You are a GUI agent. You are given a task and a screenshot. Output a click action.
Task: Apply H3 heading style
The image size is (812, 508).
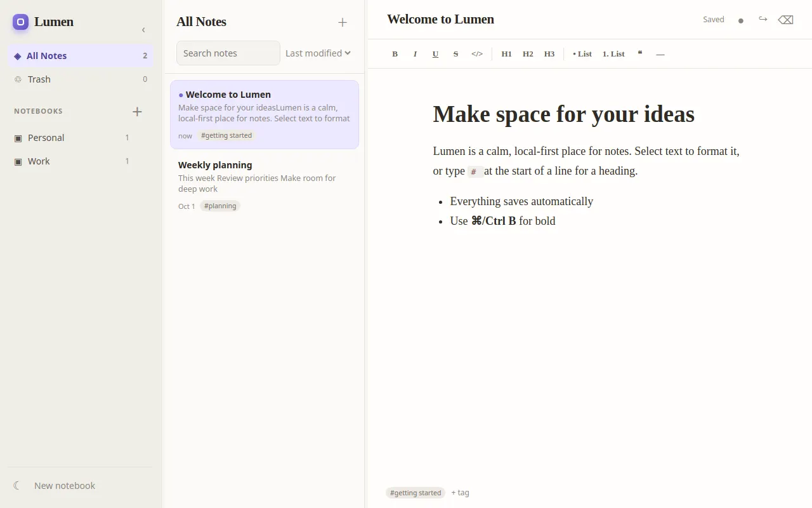point(549,54)
